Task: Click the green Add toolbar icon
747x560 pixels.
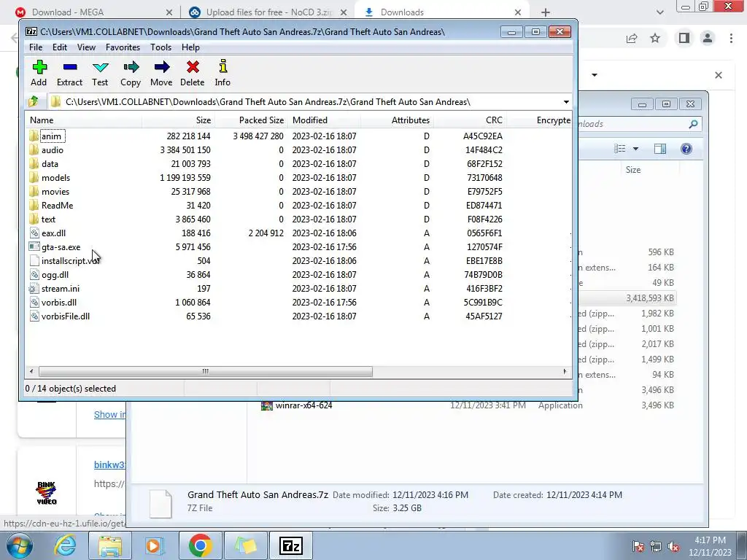Action: coord(39,67)
